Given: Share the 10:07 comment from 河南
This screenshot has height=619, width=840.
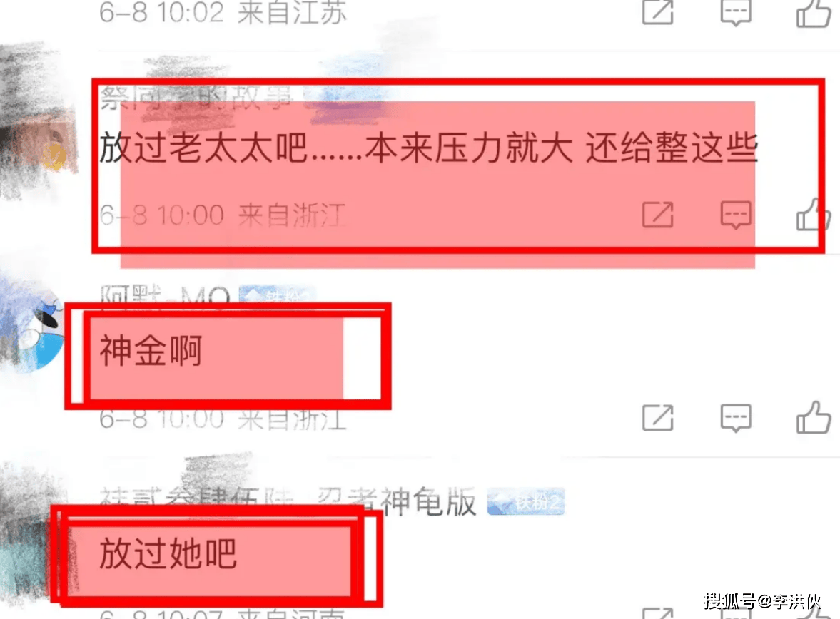Looking at the screenshot, I should (658, 613).
